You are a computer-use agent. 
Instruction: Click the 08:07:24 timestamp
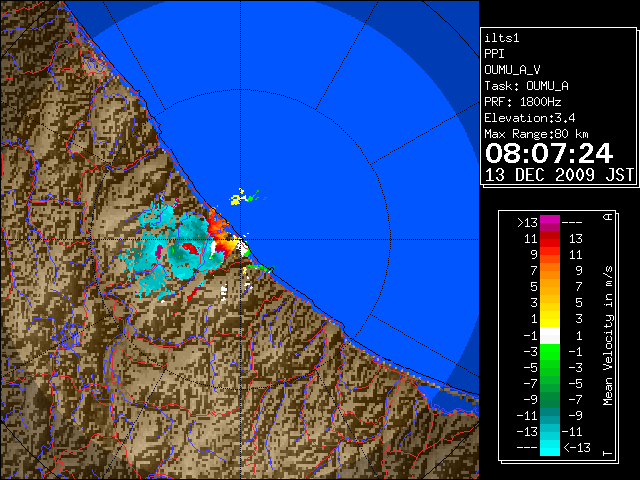[x=549, y=153]
